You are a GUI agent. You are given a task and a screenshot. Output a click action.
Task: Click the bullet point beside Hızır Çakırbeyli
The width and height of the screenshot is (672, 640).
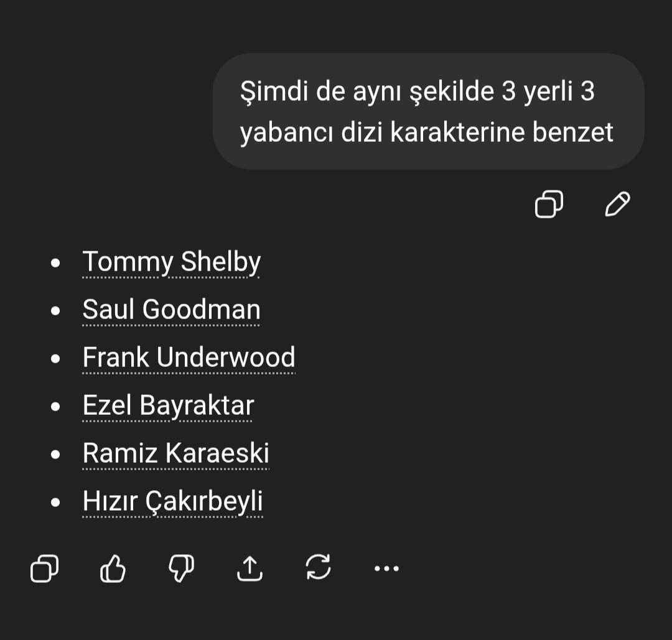tap(56, 502)
